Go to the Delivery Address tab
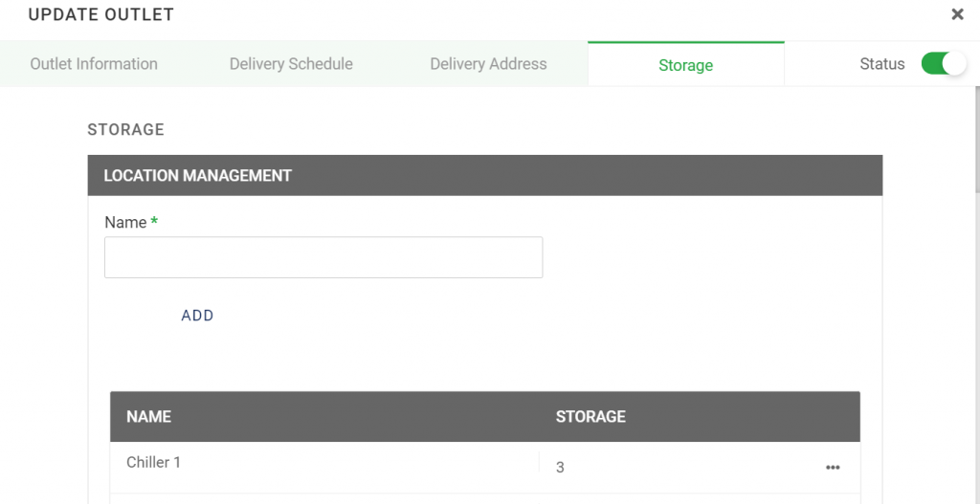 (x=488, y=64)
